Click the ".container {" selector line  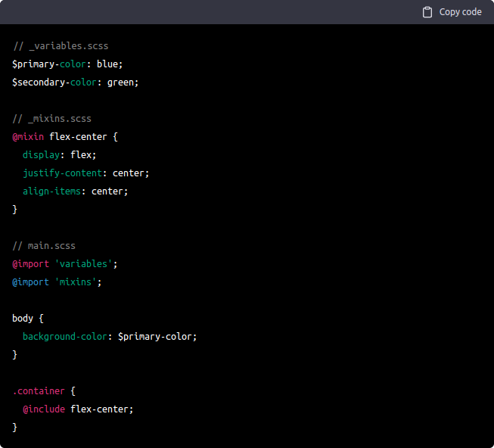pos(44,391)
